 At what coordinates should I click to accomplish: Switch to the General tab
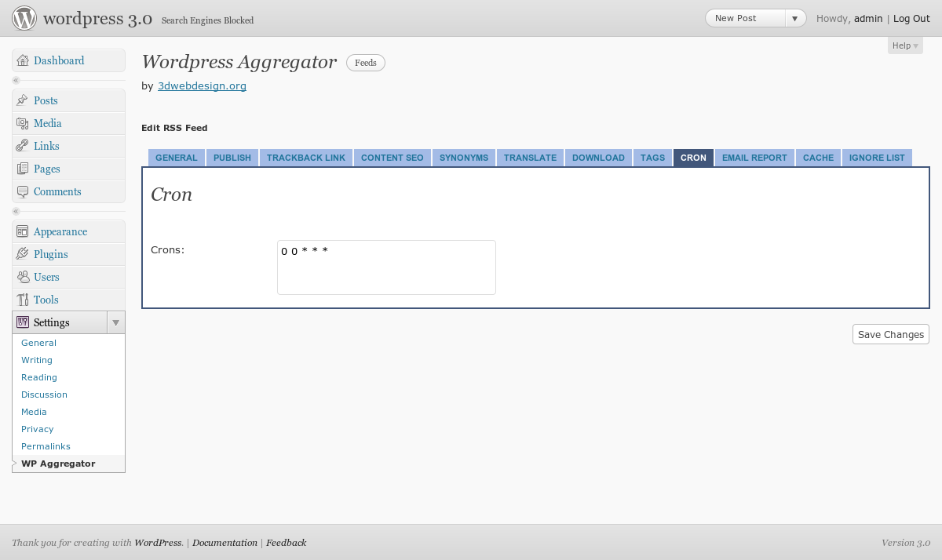click(177, 158)
